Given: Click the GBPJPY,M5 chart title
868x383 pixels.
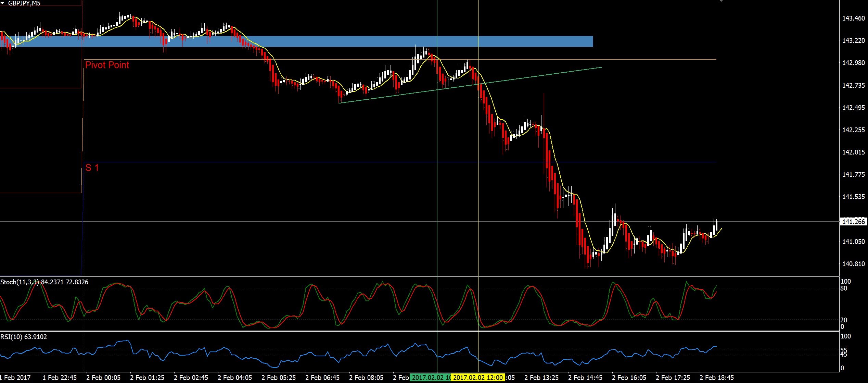Looking at the screenshot, I should point(24,3).
